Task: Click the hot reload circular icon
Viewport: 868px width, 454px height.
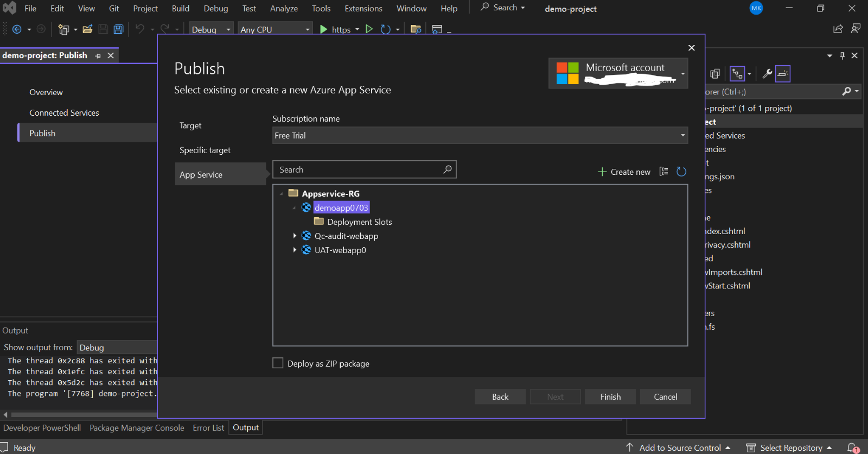Action: (x=386, y=29)
